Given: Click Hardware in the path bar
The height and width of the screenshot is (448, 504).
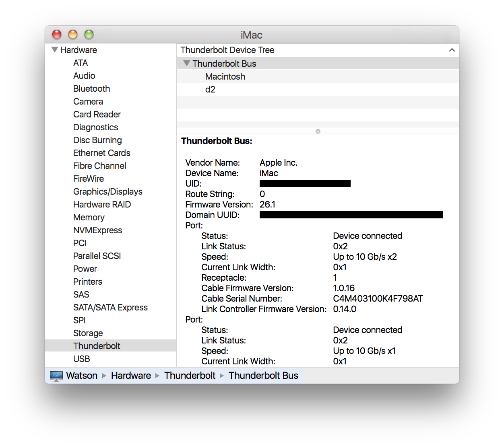Looking at the screenshot, I should click(131, 376).
